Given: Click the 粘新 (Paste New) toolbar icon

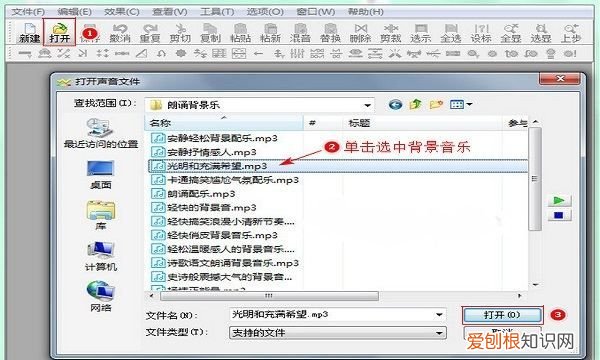Looking at the screenshot, I should point(271,33).
